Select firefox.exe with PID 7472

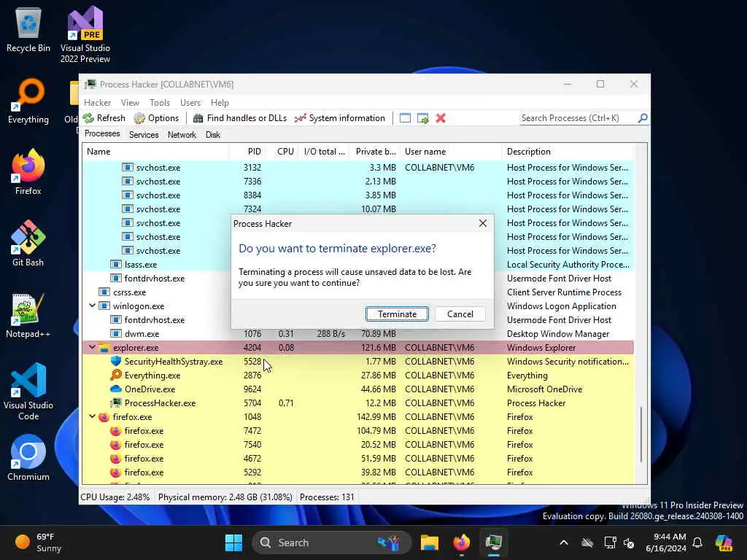[x=358, y=430]
